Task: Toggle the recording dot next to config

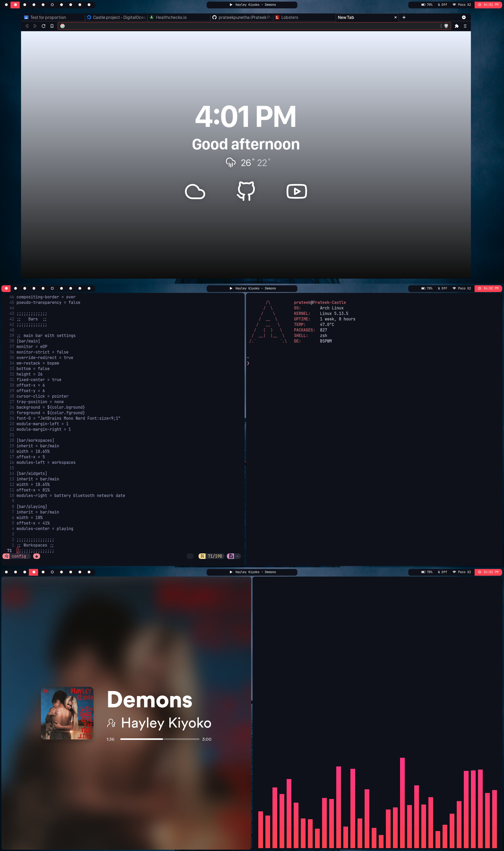Action: click(x=37, y=556)
